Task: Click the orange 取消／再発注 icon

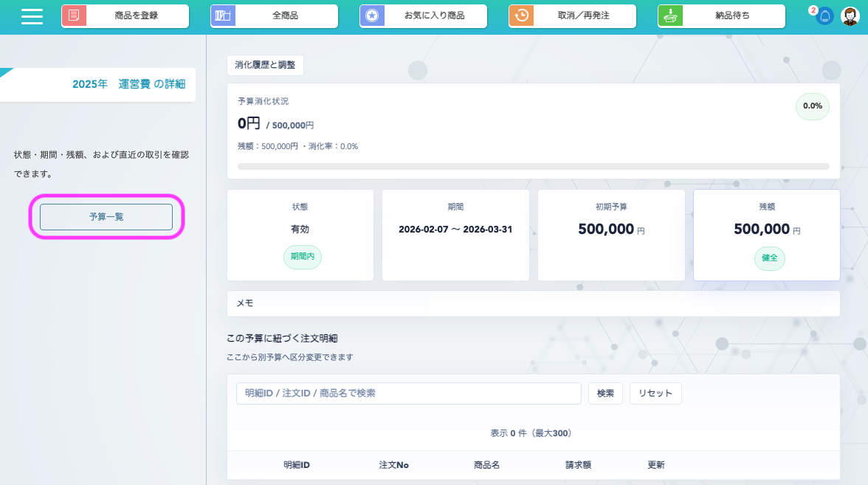Action: (521, 16)
